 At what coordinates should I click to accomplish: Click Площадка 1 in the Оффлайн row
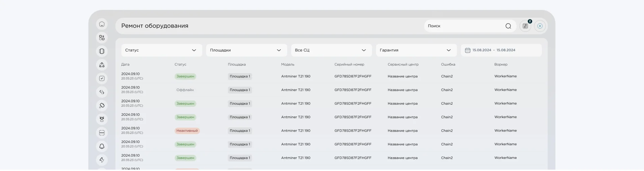pyautogui.click(x=240, y=90)
